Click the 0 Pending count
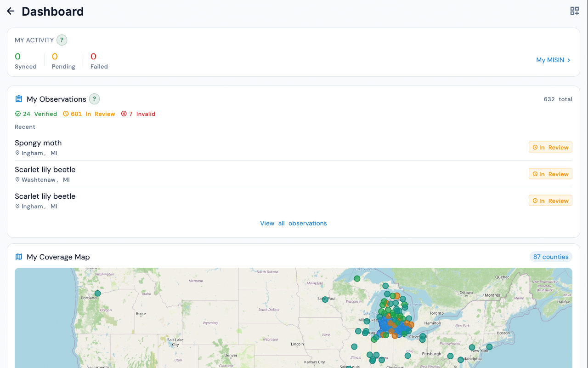Image resolution: width=588 pixels, height=368 pixels. 55,57
